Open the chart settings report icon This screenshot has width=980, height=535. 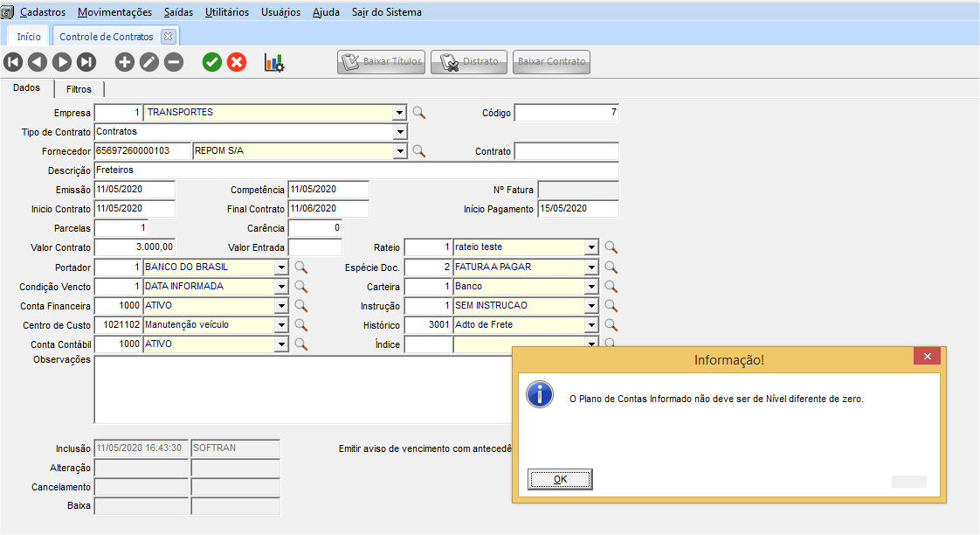(x=274, y=62)
